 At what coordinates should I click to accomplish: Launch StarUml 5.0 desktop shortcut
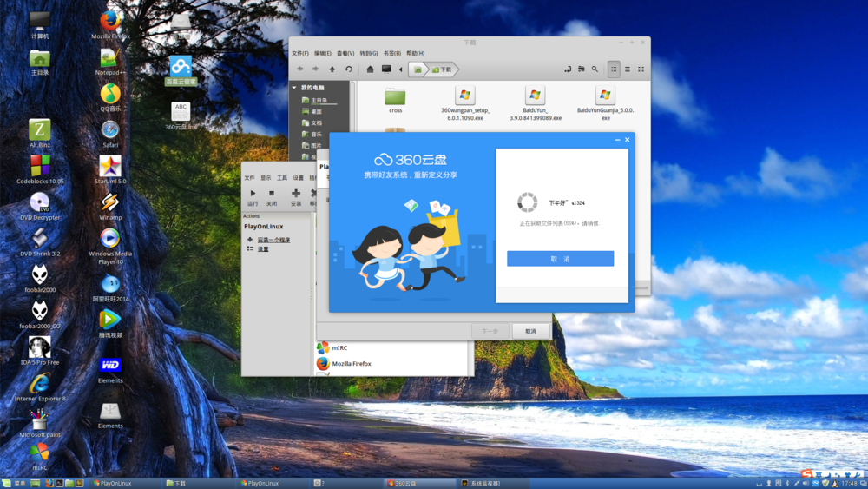click(110, 170)
